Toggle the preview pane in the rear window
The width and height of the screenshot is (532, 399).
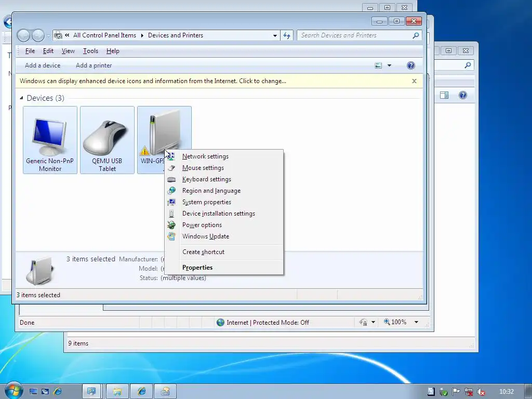[444, 95]
